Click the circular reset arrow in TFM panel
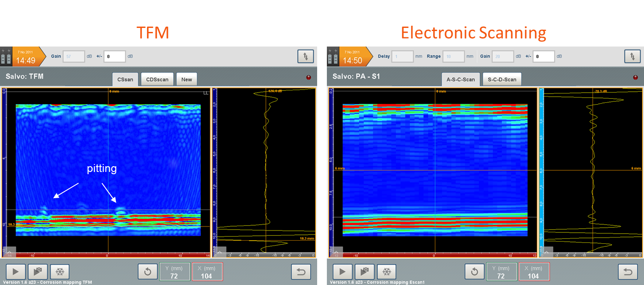The image size is (644, 285). tap(147, 272)
